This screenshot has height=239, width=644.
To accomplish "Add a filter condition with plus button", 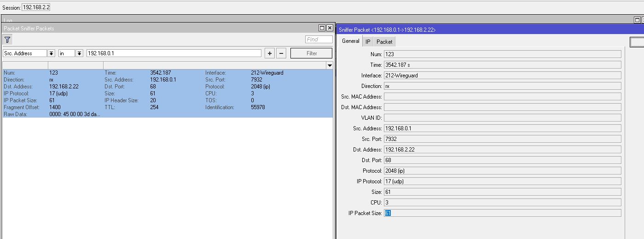I will click(270, 53).
